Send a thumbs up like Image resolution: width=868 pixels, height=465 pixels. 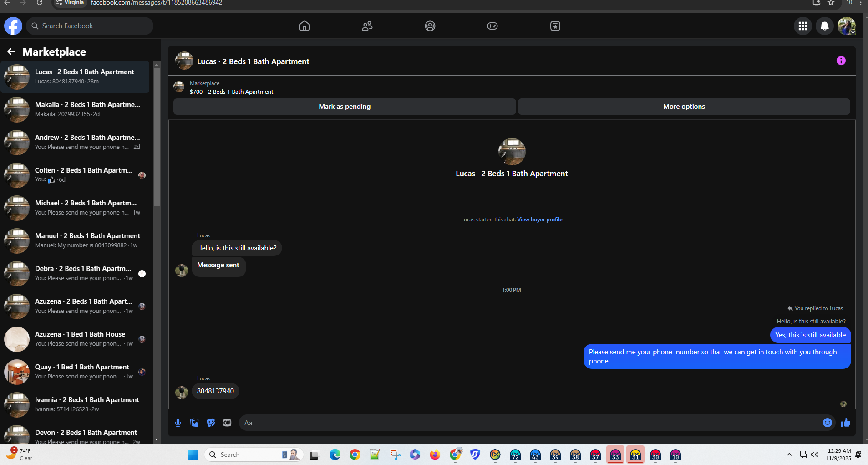coord(846,423)
